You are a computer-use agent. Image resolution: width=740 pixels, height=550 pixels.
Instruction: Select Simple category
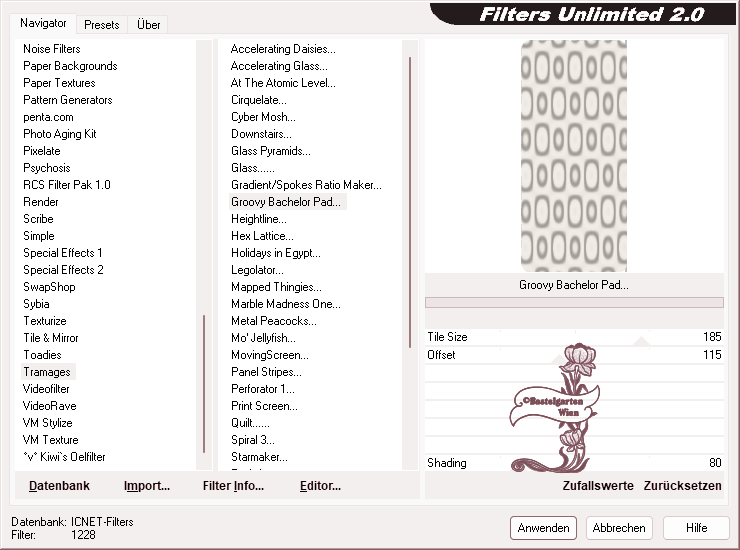pyautogui.click(x=39, y=236)
